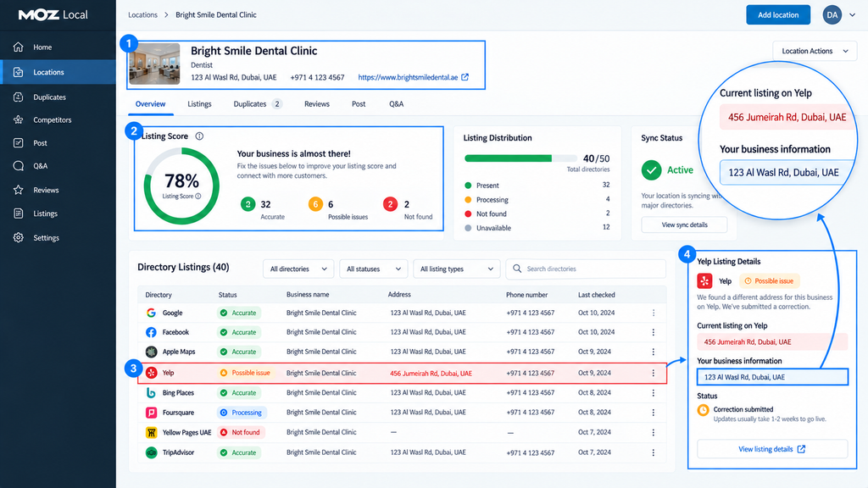Click the green Active sync checkmark
Viewport: 868px width, 488px height.
click(x=652, y=169)
